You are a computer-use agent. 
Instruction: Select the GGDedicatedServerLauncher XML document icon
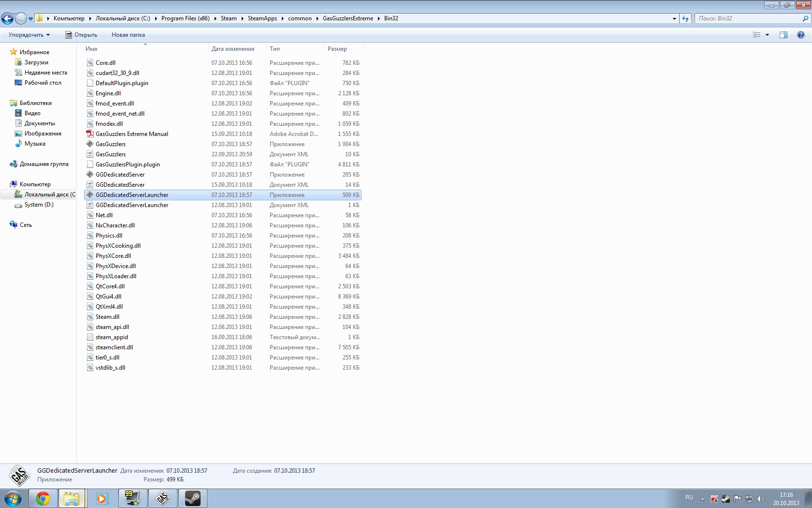click(x=90, y=205)
